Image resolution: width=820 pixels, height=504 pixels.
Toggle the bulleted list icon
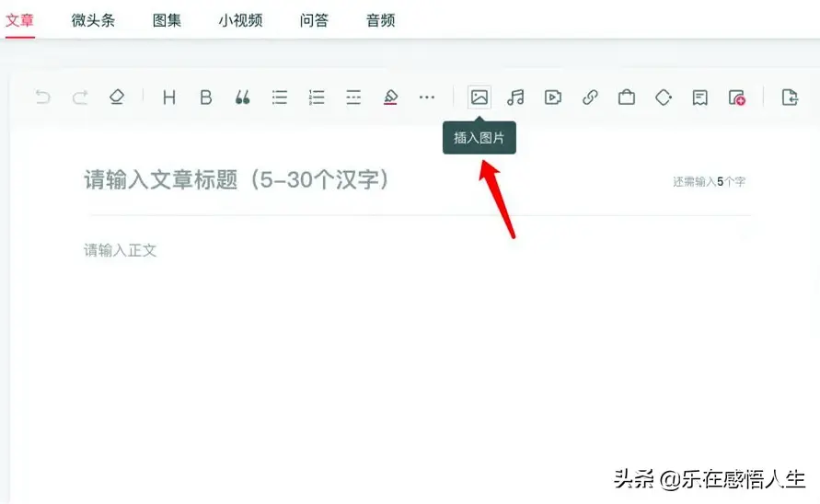280,97
